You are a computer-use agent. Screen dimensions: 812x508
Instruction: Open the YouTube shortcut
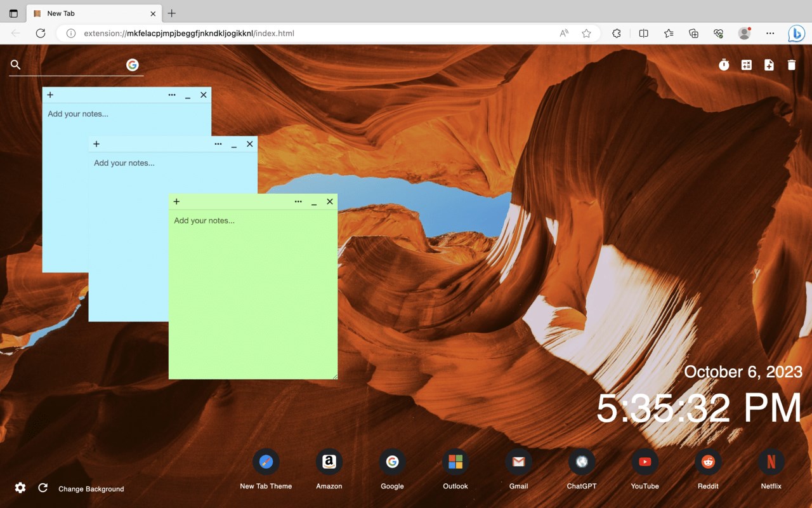[645, 469]
